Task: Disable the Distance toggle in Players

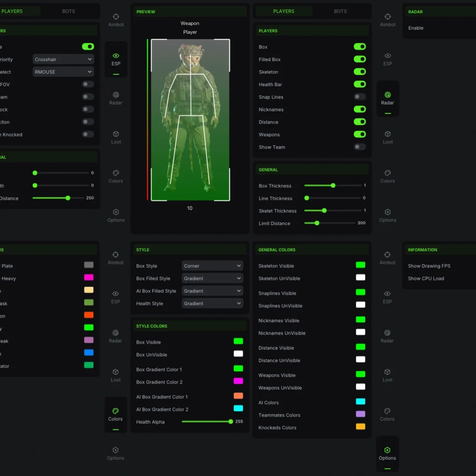Action: pos(360,122)
